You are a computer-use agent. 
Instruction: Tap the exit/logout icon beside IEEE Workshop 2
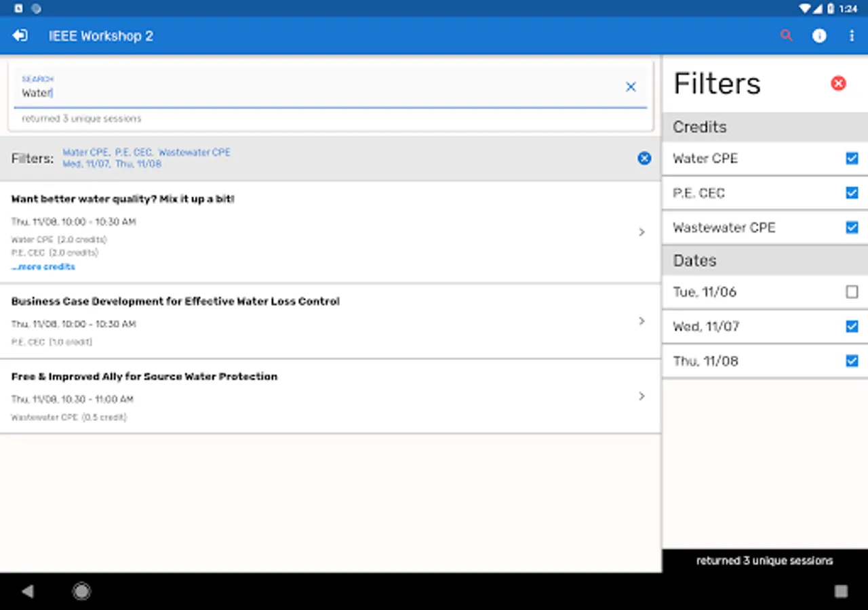click(20, 36)
